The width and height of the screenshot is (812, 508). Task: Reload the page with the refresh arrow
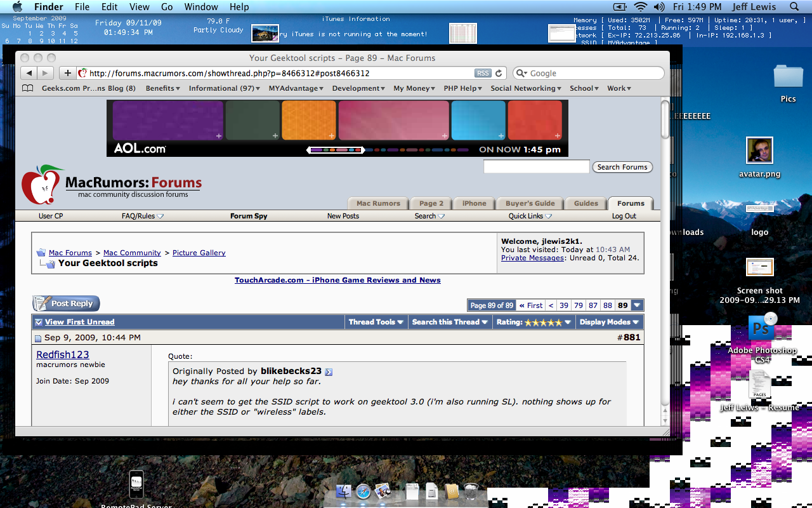[x=499, y=73]
